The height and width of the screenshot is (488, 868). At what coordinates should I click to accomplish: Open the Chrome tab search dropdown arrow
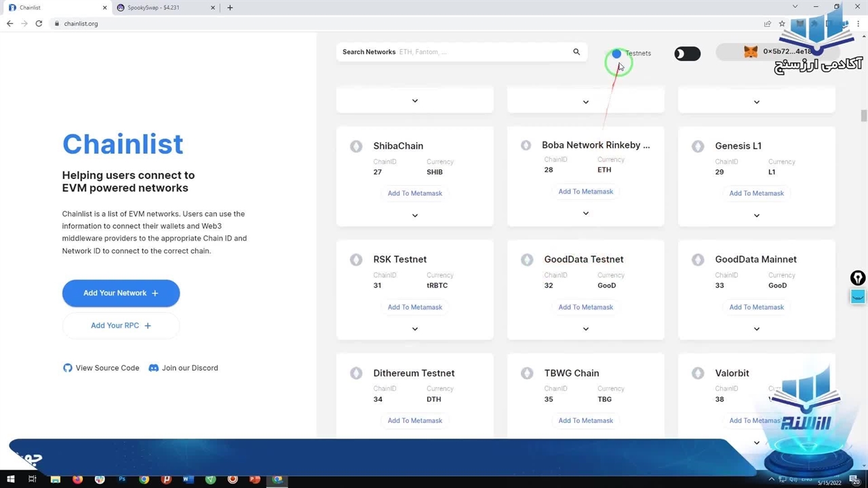795,7
